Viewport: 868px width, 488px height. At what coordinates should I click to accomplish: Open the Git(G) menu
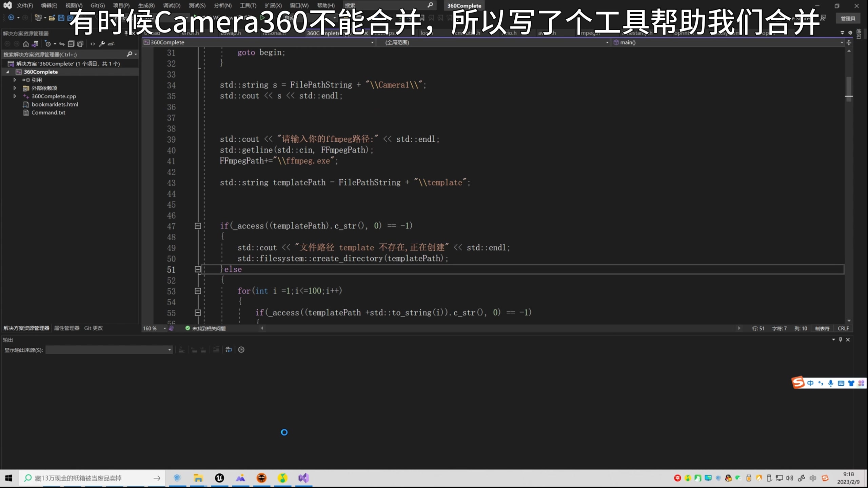pyautogui.click(x=98, y=5)
